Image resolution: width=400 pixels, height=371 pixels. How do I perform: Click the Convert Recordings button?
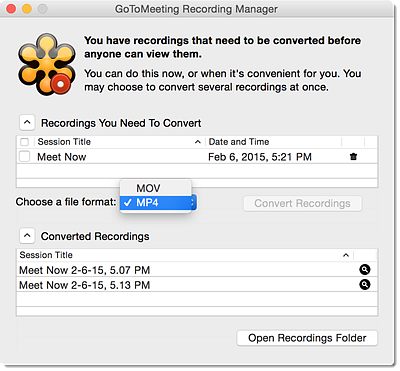click(x=303, y=203)
